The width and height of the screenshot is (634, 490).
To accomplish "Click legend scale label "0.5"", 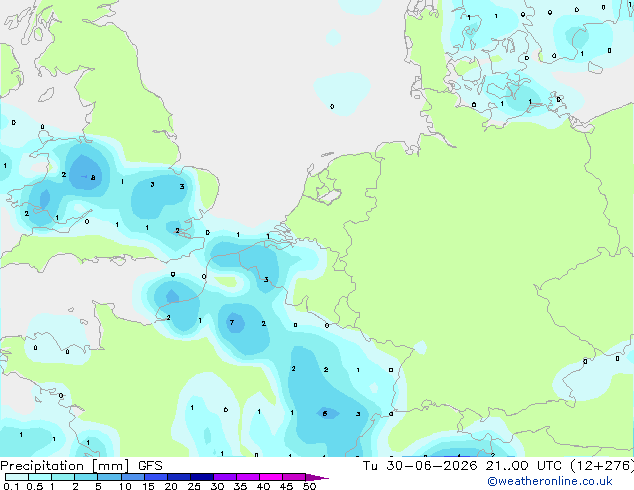I will [35, 486].
